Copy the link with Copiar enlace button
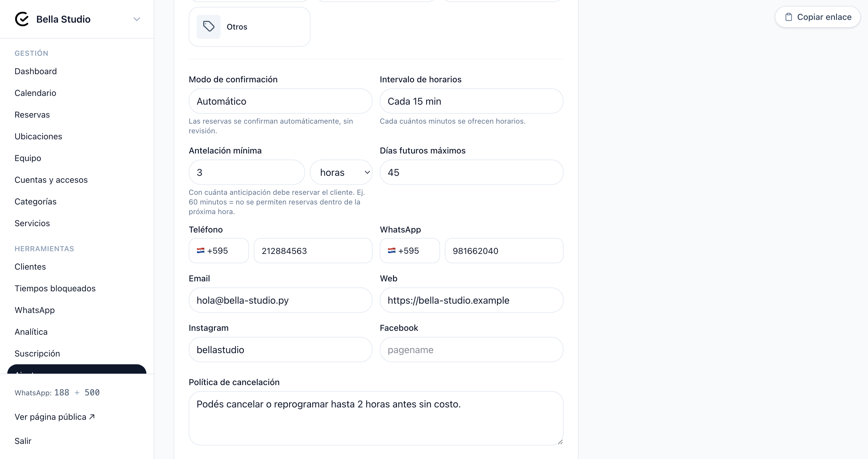This screenshot has width=868, height=459. click(817, 17)
